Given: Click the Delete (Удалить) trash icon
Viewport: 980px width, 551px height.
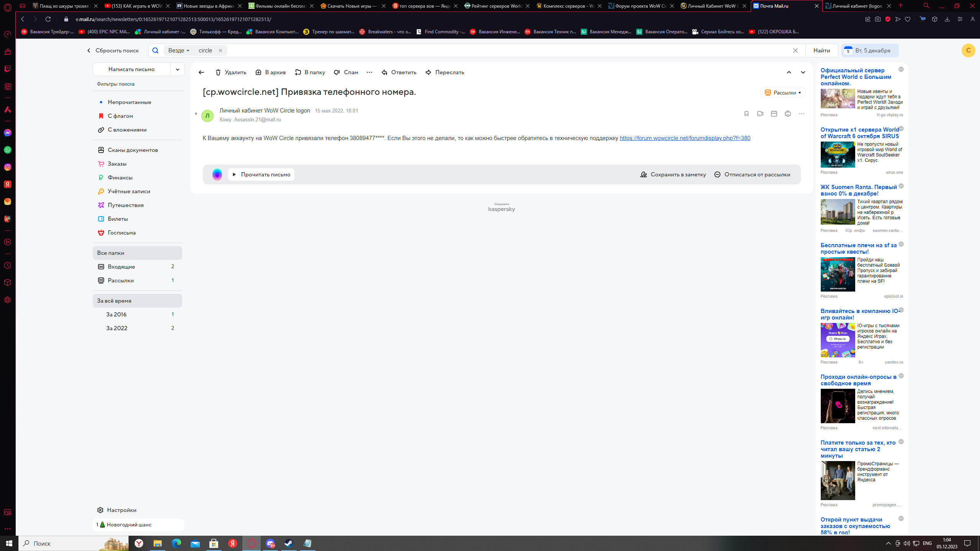Looking at the screenshot, I should pyautogui.click(x=218, y=72).
